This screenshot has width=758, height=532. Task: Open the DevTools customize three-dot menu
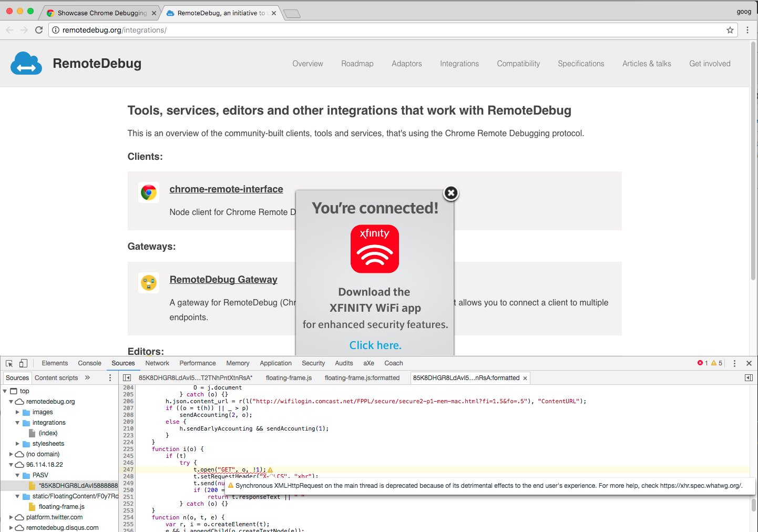pos(734,363)
